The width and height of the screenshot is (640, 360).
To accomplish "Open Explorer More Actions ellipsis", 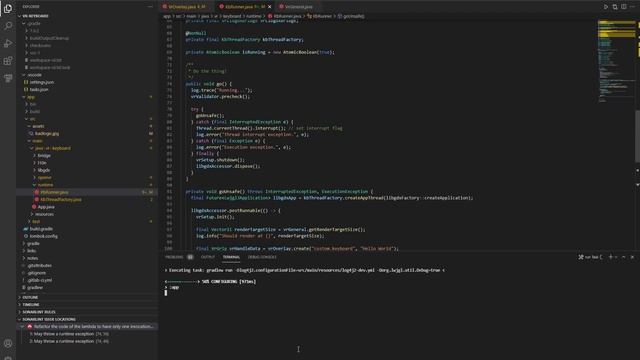I will point(150,7).
